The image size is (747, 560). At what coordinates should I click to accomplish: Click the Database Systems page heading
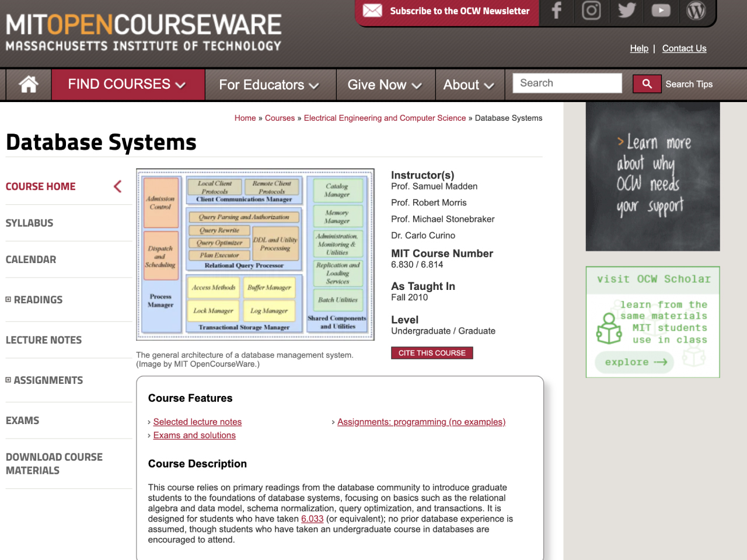[x=101, y=142]
